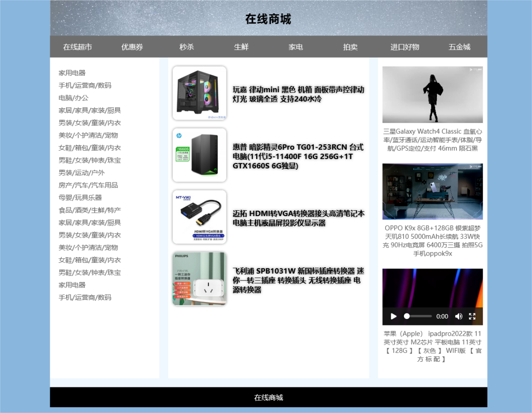This screenshot has width=532, height=413.
Task: Click the Philips socket converter image
Action: point(199,279)
